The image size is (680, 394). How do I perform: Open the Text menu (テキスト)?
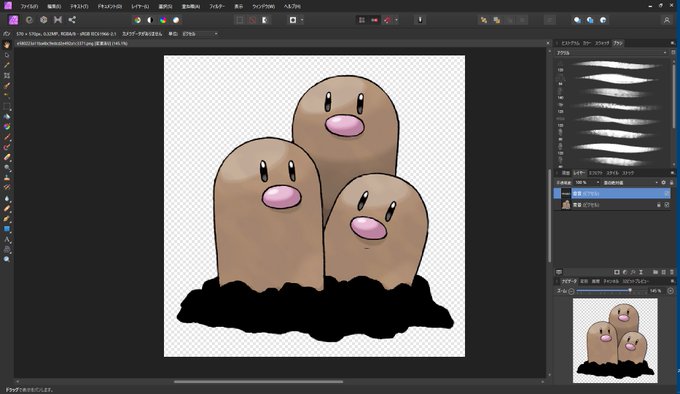tap(79, 7)
